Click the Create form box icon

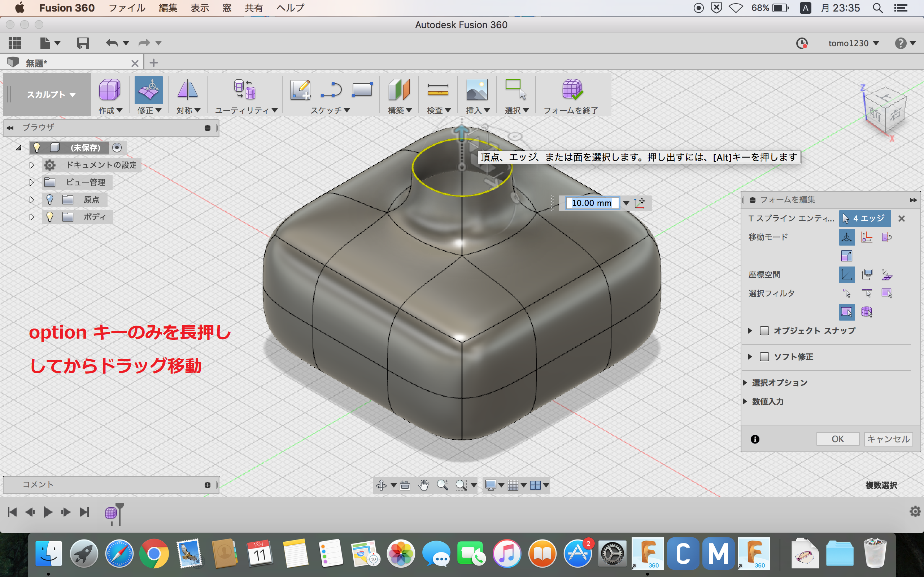[x=110, y=90]
